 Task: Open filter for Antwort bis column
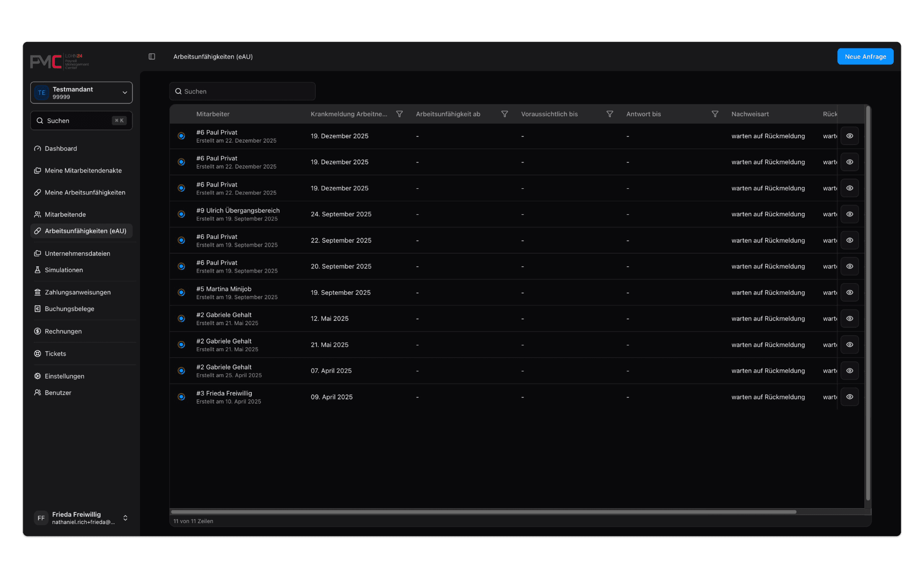(715, 114)
